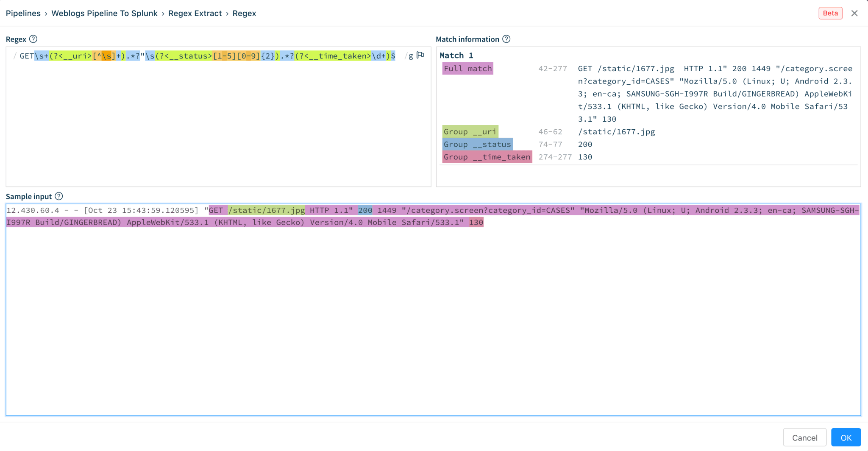
Task: Close the Regex editor dialog
Action: tap(854, 13)
